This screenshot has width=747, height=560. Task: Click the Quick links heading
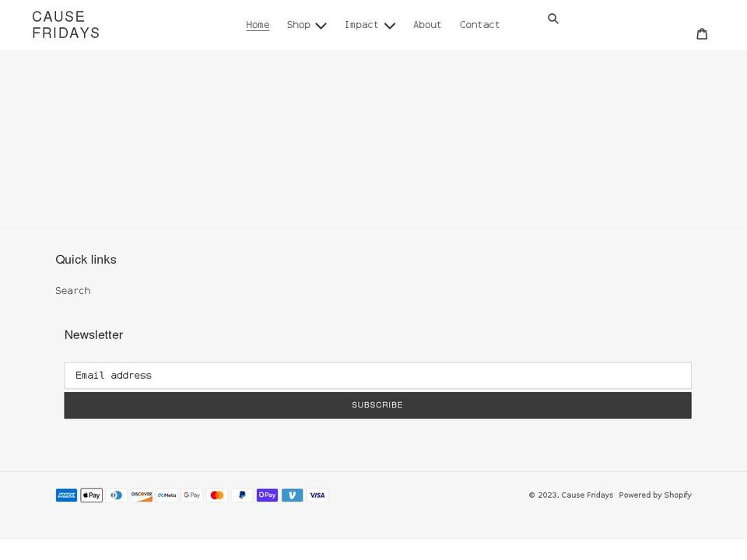pyautogui.click(x=86, y=260)
